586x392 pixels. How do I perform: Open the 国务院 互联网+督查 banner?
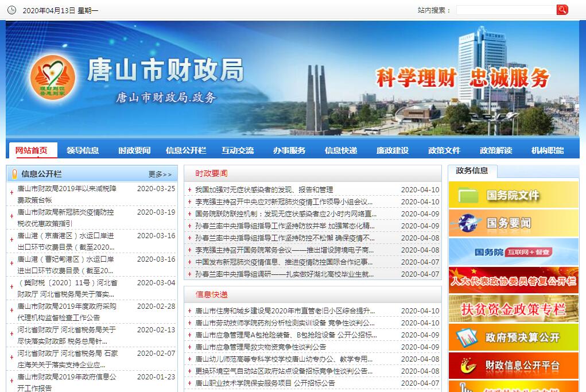coord(513,252)
